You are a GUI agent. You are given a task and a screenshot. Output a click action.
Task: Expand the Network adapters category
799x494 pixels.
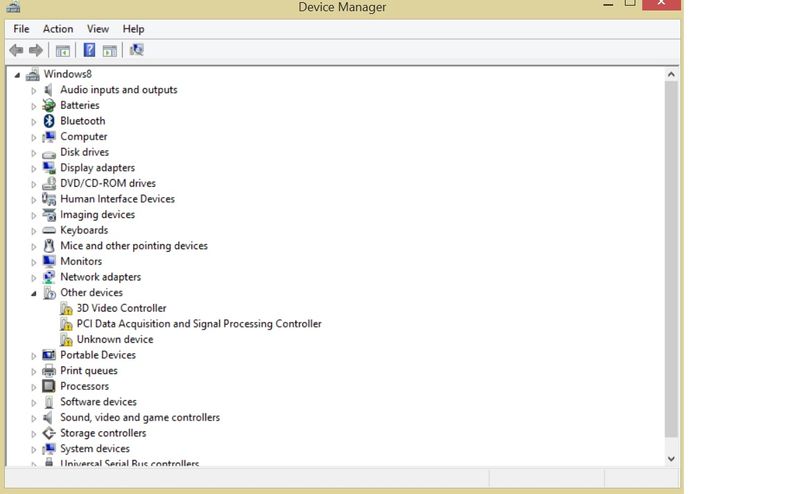point(33,277)
